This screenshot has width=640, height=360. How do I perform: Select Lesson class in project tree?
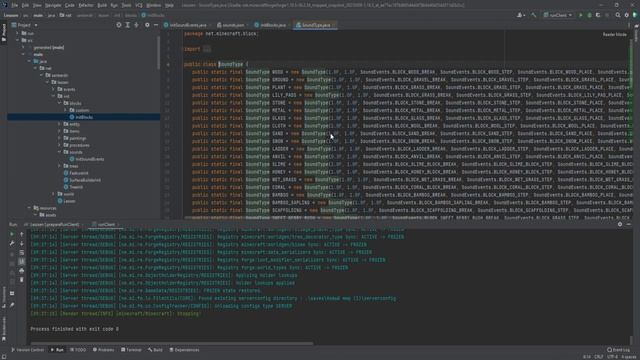67,201
